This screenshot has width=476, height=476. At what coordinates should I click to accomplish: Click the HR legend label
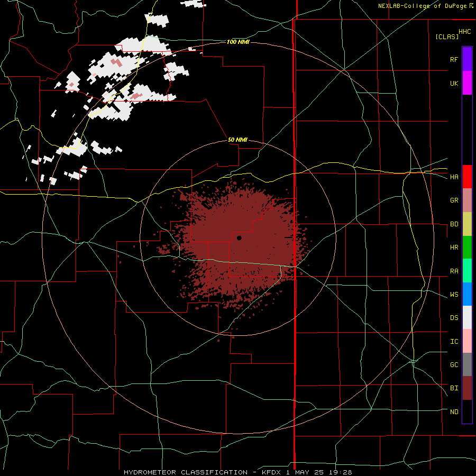point(454,248)
